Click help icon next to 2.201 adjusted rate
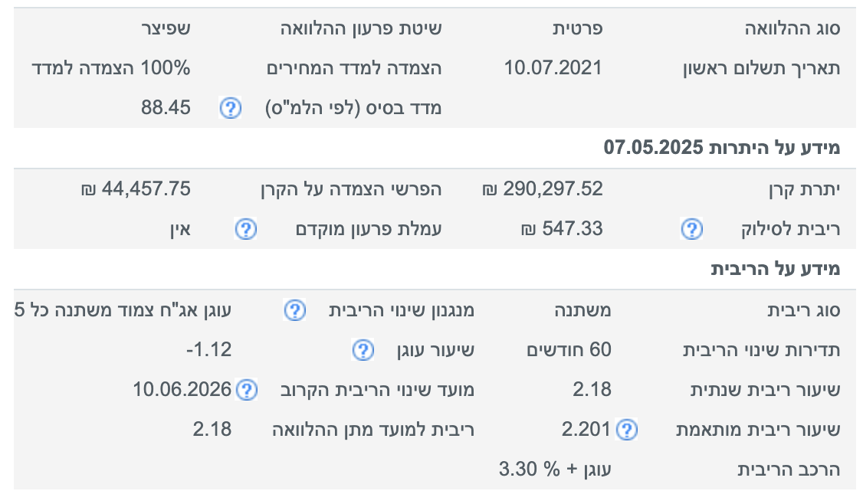Image resolution: width=863 pixels, height=504 pixels. 626,430
